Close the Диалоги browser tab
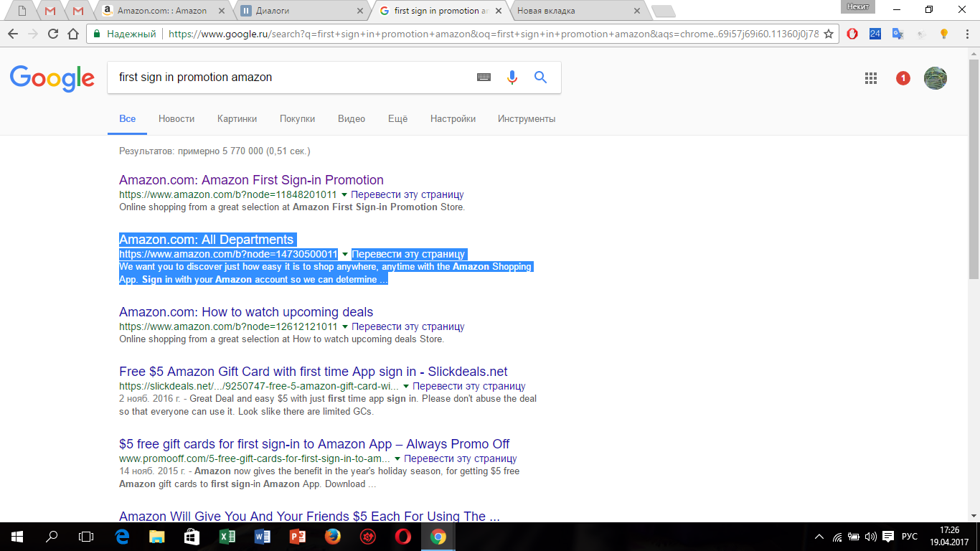The width and height of the screenshot is (980, 551). pos(359,11)
